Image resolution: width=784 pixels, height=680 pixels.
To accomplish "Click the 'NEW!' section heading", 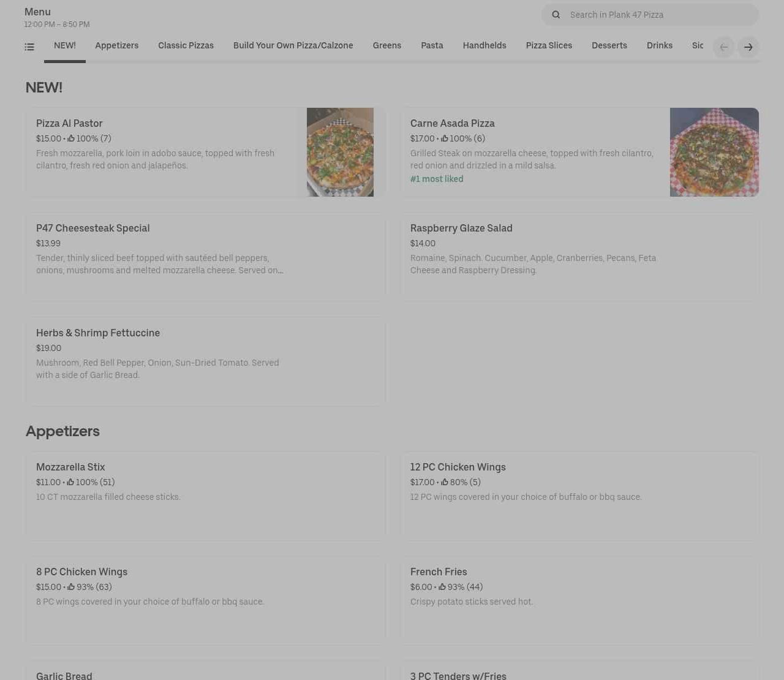I will pos(44,88).
